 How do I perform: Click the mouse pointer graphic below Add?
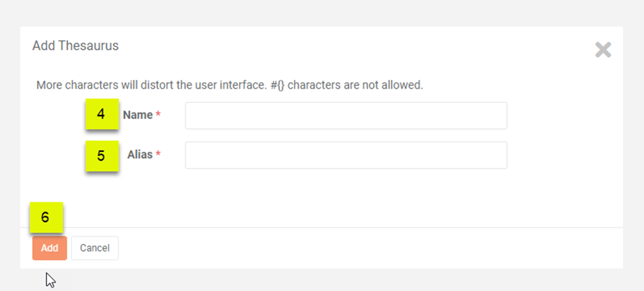[x=50, y=280]
